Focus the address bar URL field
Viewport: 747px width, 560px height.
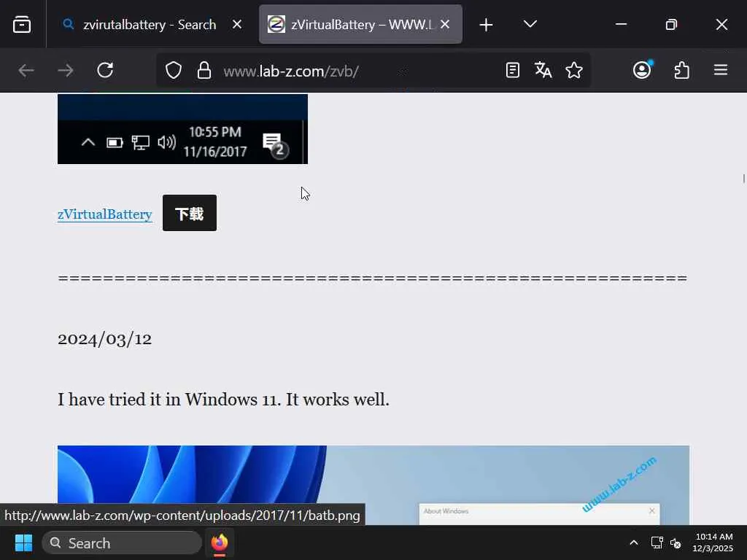(x=357, y=71)
